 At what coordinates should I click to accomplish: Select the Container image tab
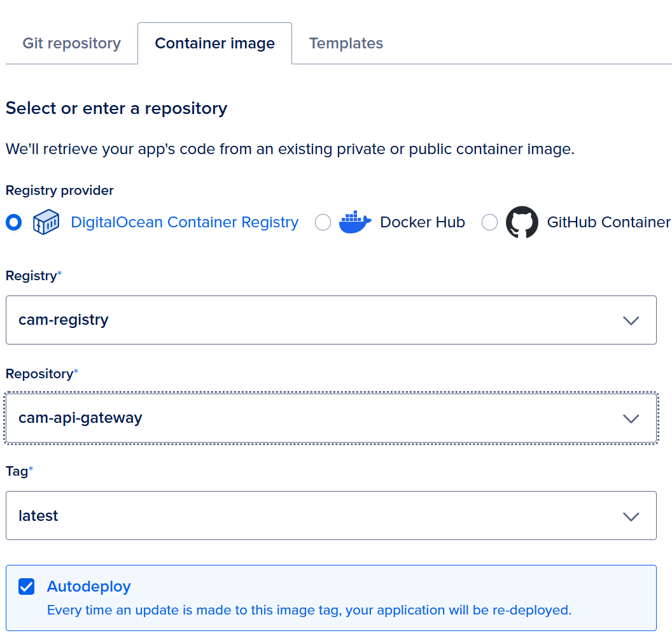tap(214, 43)
